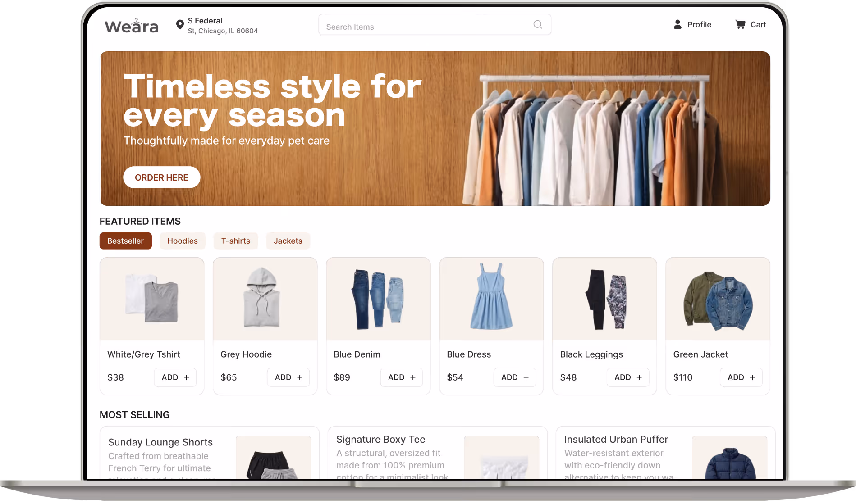The height and width of the screenshot is (504, 856).
Task: Add the White/Grey Tshirt to cart
Action: coord(175,377)
